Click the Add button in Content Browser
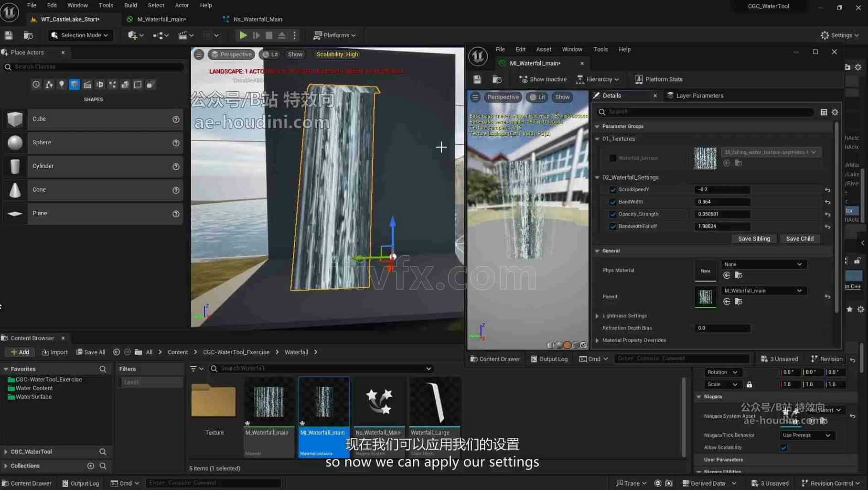 [20, 352]
